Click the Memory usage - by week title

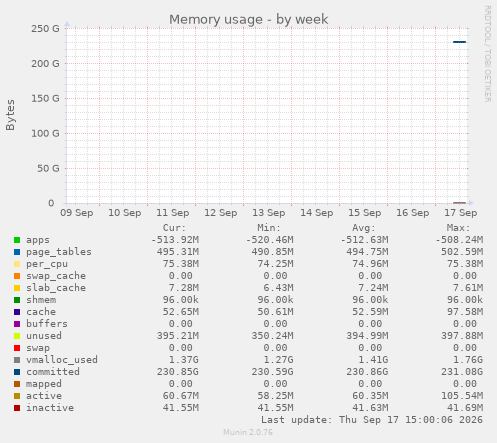248,20
